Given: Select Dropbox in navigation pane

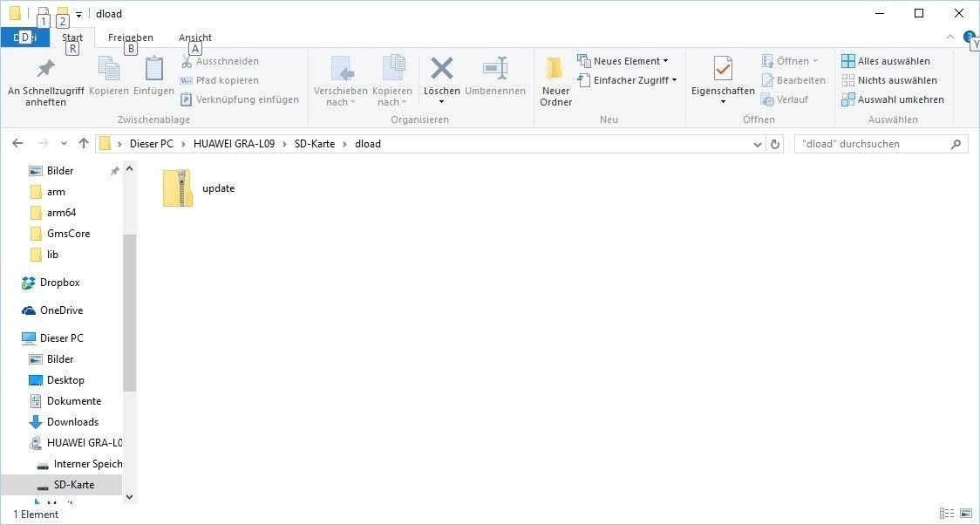Looking at the screenshot, I should tap(51, 283).
